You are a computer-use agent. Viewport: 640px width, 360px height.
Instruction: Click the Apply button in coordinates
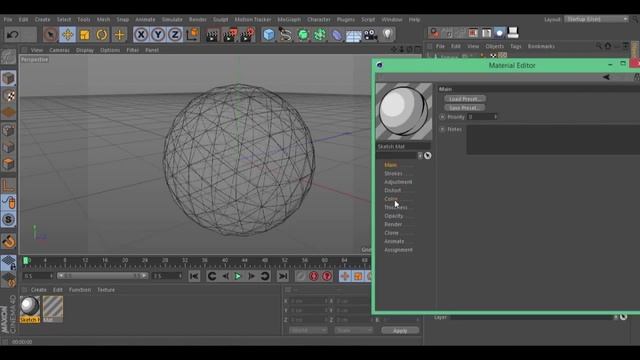(x=400, y=331)
